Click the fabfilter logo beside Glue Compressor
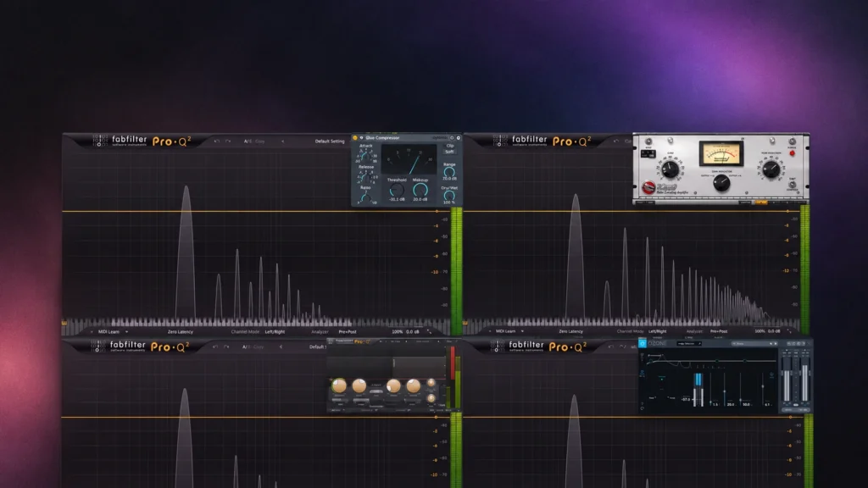868x488 pixels. (130, 141)
